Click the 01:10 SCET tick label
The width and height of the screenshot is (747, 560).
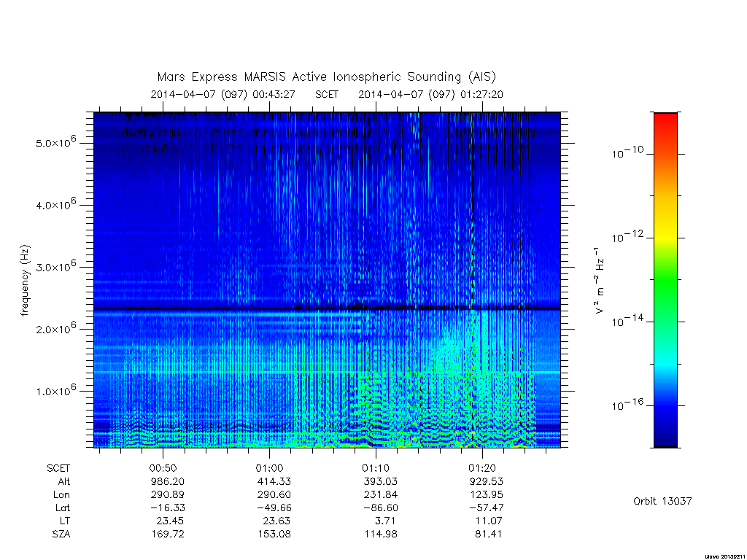[x=376, y=468]
